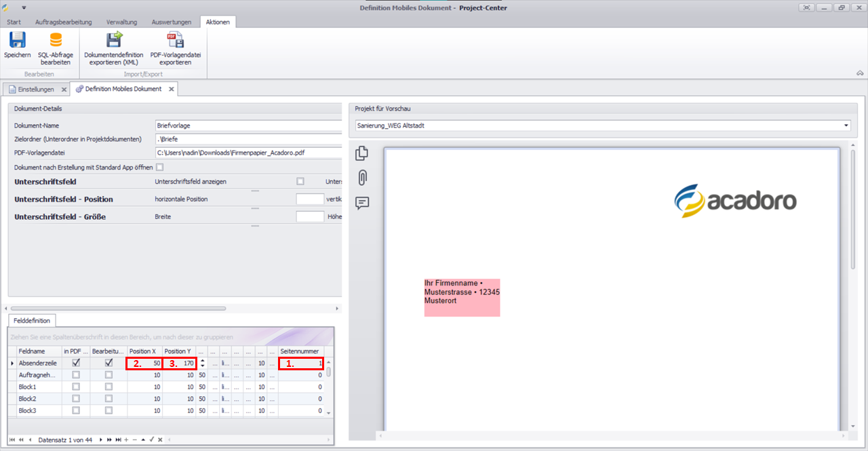
Task: Close the 'Definition Mobiles Dokument' tab
Action: click(171, 89)
